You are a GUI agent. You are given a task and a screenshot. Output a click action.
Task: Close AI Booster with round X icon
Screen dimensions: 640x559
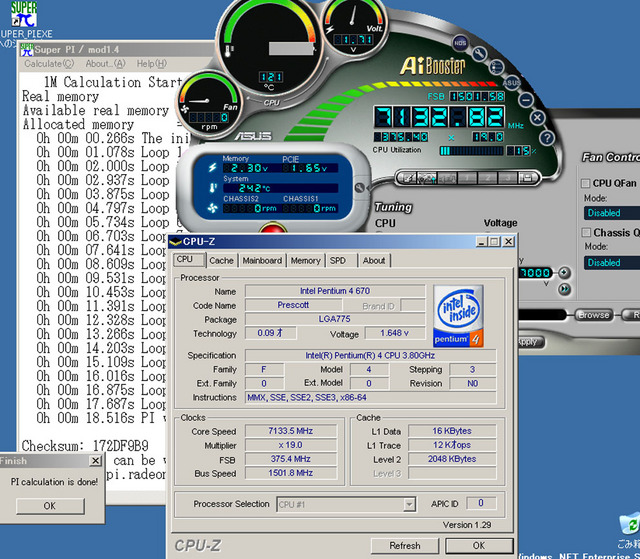[x=538, y=118]
